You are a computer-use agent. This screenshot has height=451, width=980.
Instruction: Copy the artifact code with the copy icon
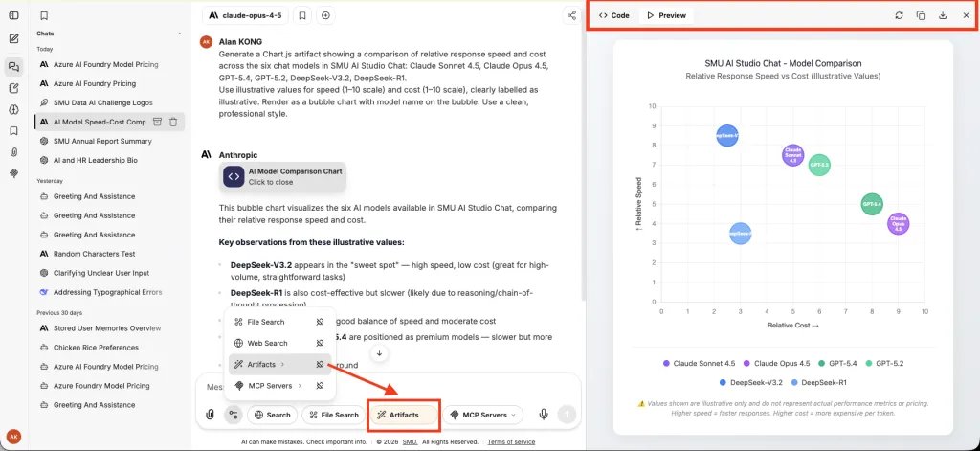921,15
